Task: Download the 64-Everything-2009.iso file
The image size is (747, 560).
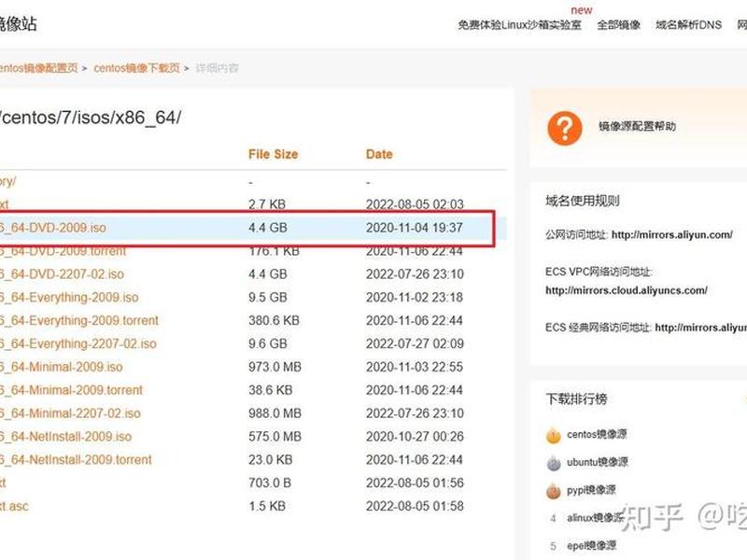Action: pyautogui.click(x=69, y=298)
